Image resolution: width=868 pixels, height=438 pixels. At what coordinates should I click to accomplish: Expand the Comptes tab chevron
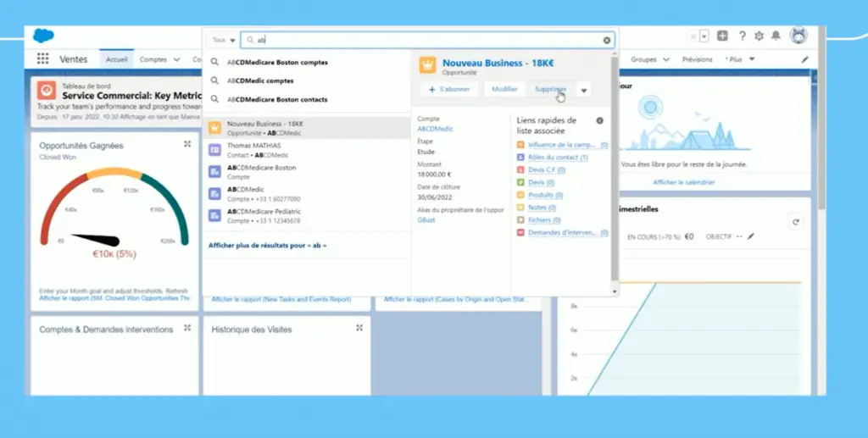click(x=176, y=59)
